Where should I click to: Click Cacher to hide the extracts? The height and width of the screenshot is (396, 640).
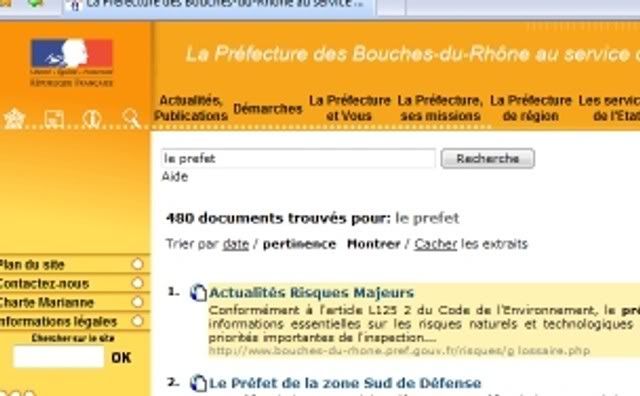[436, 244]
